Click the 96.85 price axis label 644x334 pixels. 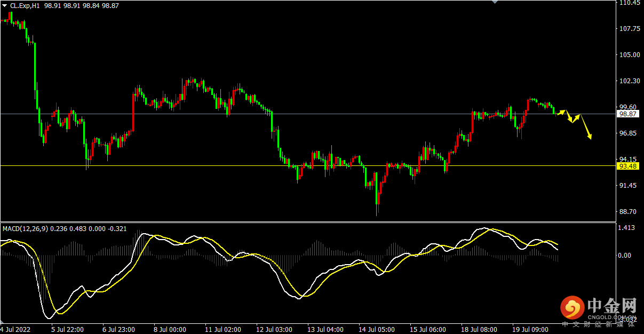(630, 133)
